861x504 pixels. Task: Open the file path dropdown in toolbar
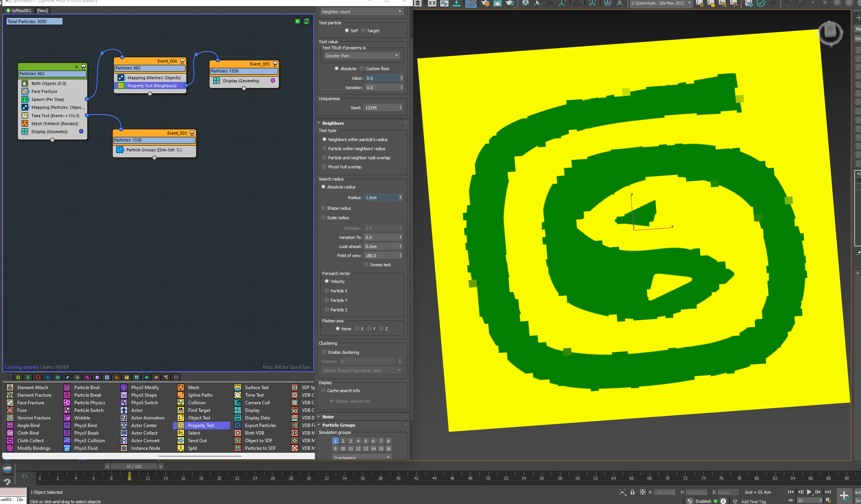pyautogui.click(x=689, y=3)
